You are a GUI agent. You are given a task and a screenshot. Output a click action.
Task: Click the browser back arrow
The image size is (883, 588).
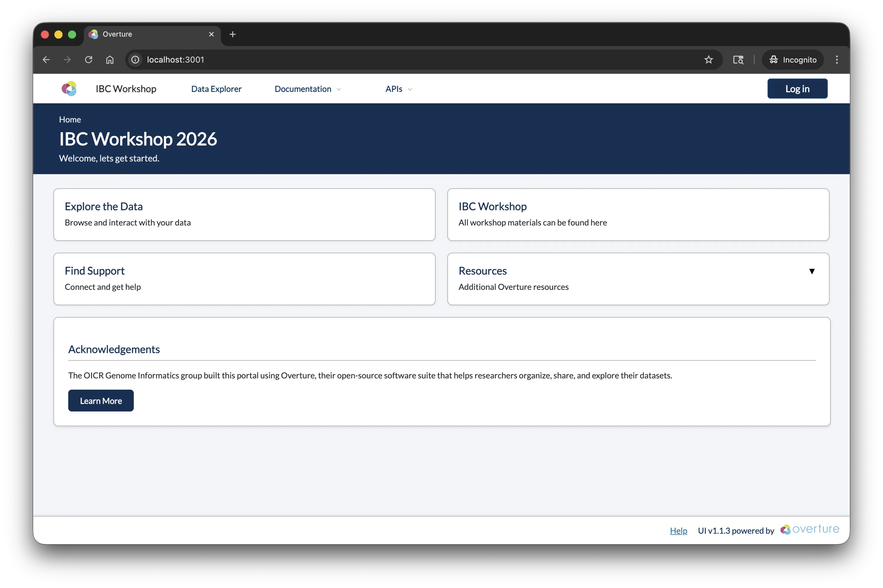coord(46,60)
